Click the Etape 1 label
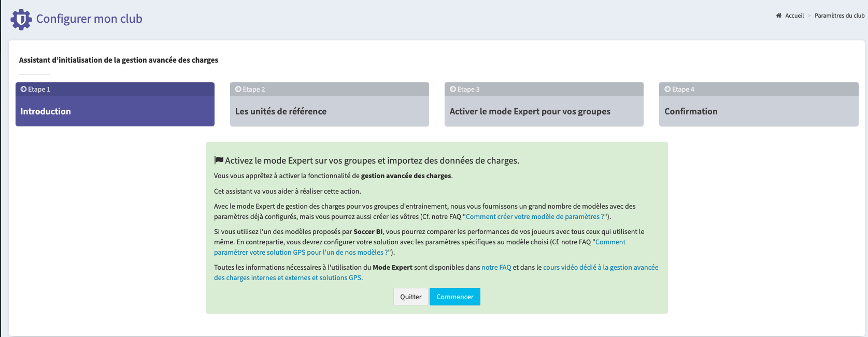Image resolution: width=868 pixels, height=337 pixels. tap(39, 89)
